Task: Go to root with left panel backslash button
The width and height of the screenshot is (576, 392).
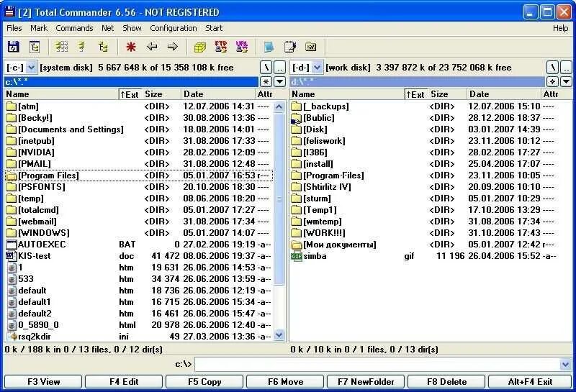Action: (x=266, y=68)
